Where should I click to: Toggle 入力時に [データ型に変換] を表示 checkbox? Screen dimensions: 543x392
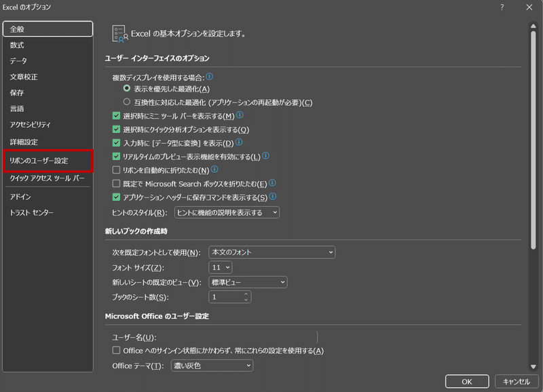116,143
